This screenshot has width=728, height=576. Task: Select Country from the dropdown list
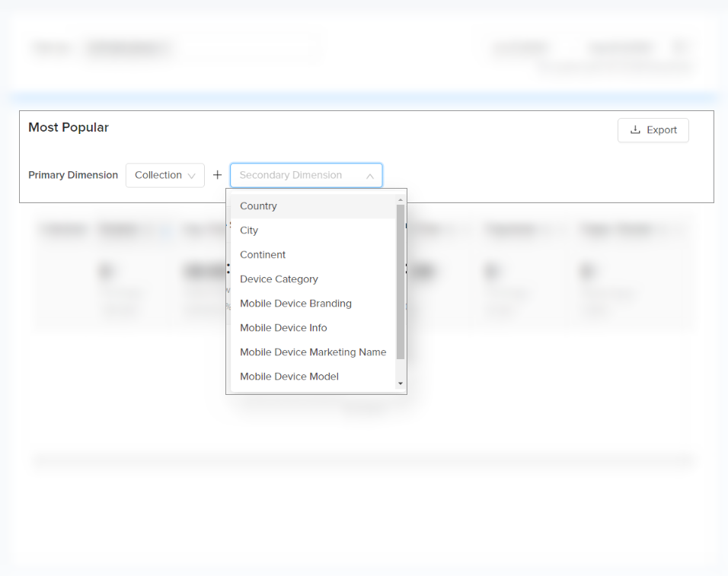tap(258, 206)
